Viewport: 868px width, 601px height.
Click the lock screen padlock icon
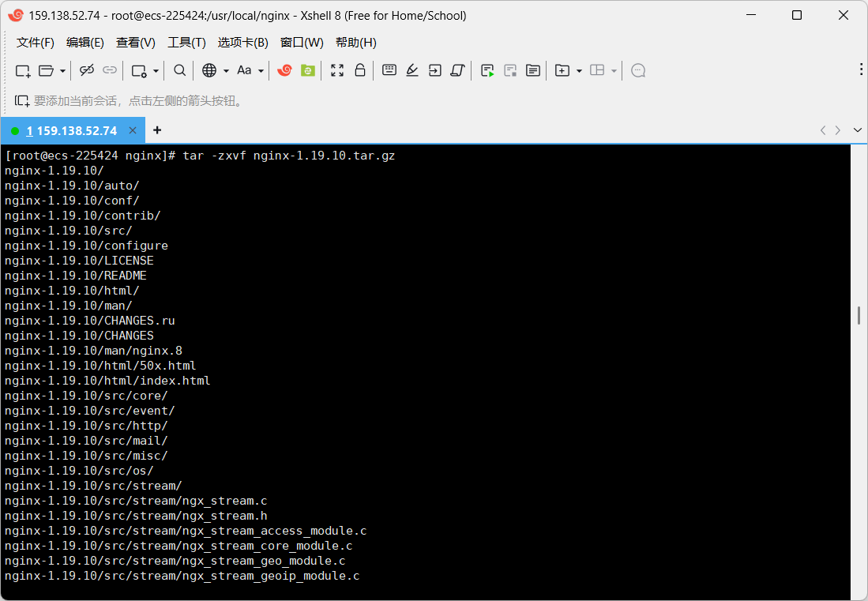360,69
